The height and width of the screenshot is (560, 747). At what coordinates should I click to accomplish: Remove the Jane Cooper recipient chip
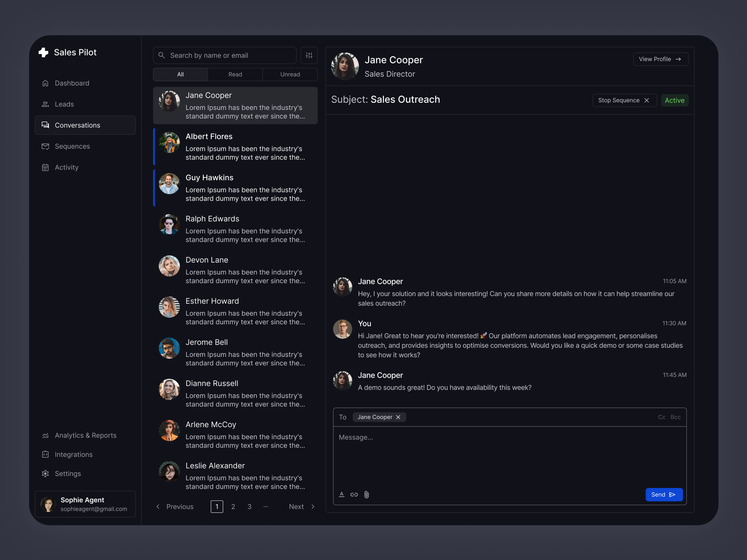398,417
